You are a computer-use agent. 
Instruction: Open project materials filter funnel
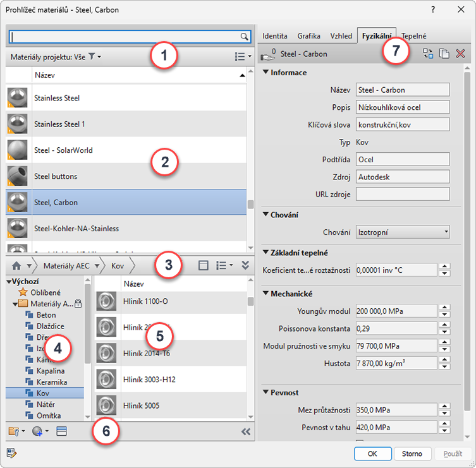click(x=92, y=56)
